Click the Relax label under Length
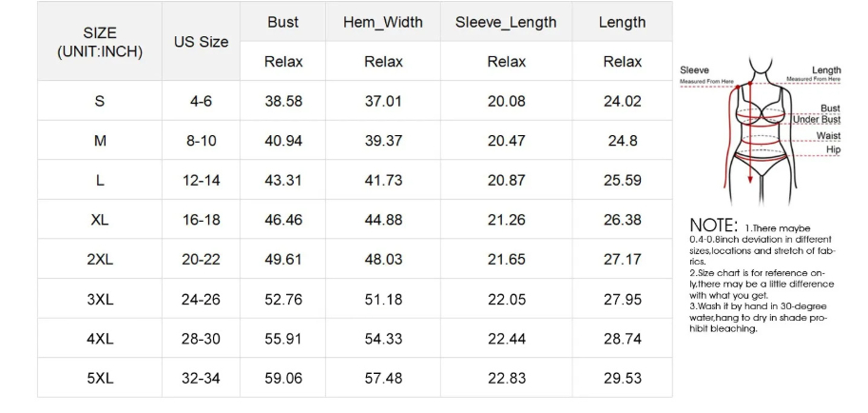Screen dimensions: 868x413 tap(622, 62)
